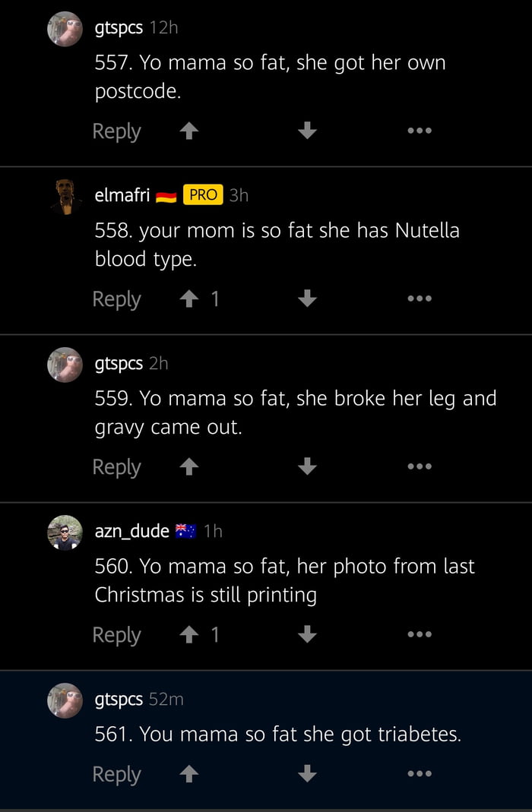Downvote comment 560 about the Christmas photo

(x=307, y=633)
